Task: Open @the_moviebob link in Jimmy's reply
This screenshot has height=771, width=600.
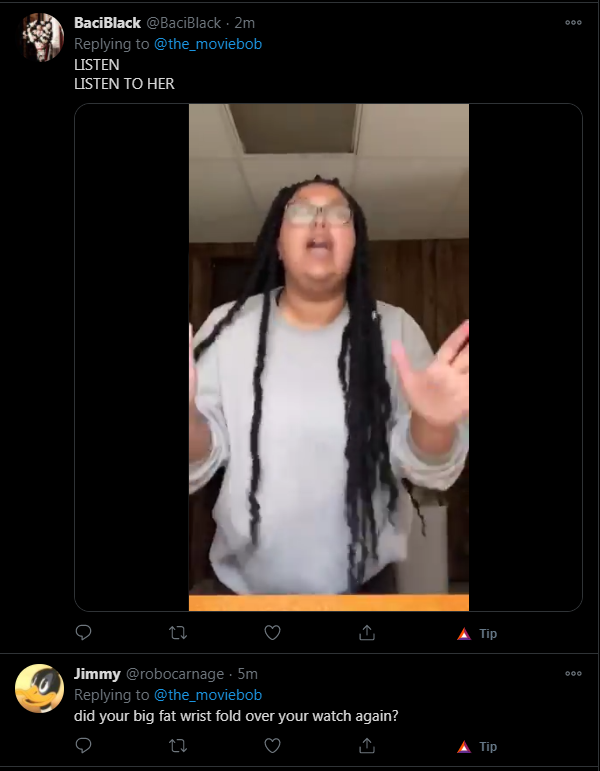Action: pos(208,695)
